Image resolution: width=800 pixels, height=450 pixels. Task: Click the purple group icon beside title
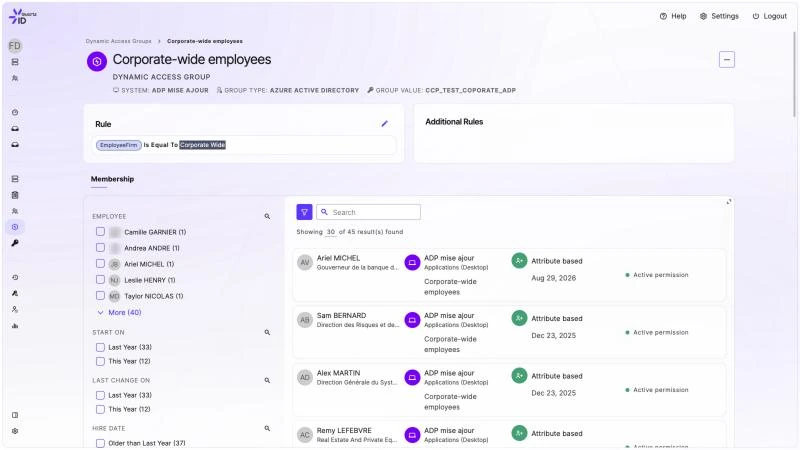tap(97, 62)
